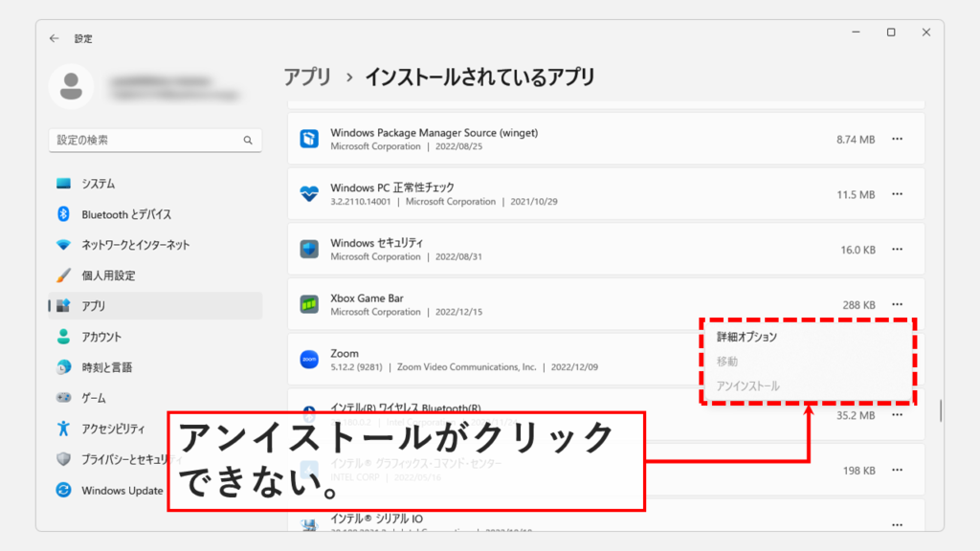Viewport: 980px width, 551px height.
Task: Click the user profile avatar
Action: [x=71, y=87]
